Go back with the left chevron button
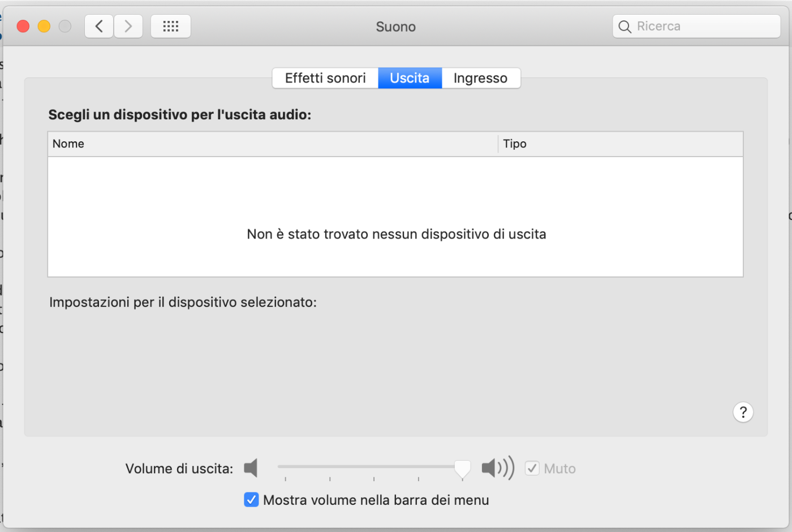The image size is (792, 532). pos(99,27)
